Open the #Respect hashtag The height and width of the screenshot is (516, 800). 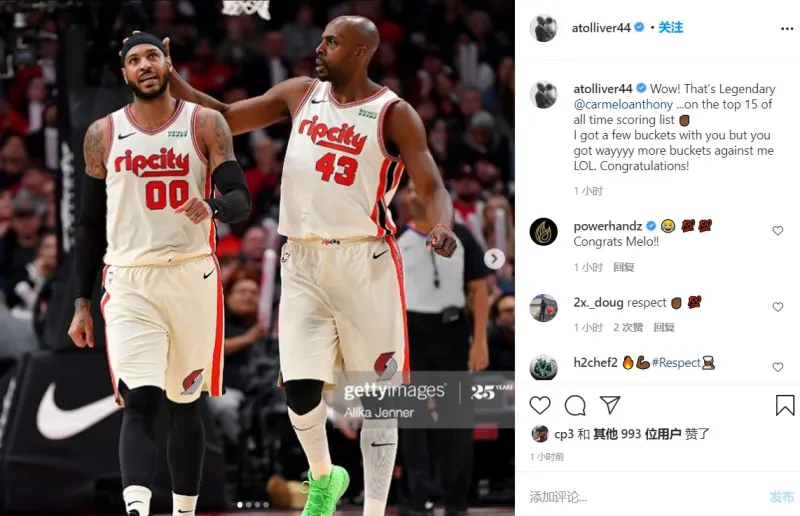coord(676,363)
